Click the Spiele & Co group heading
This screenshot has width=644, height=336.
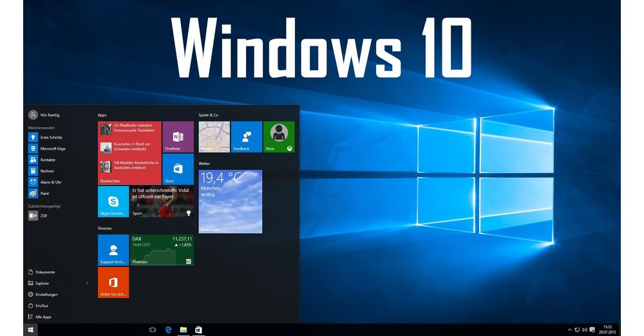(209, 115)
